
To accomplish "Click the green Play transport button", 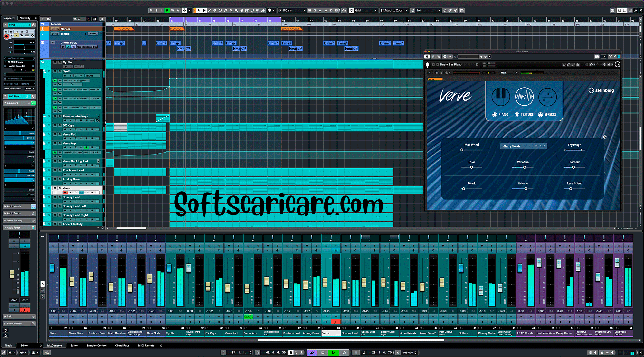I will [x=333, y=353].
